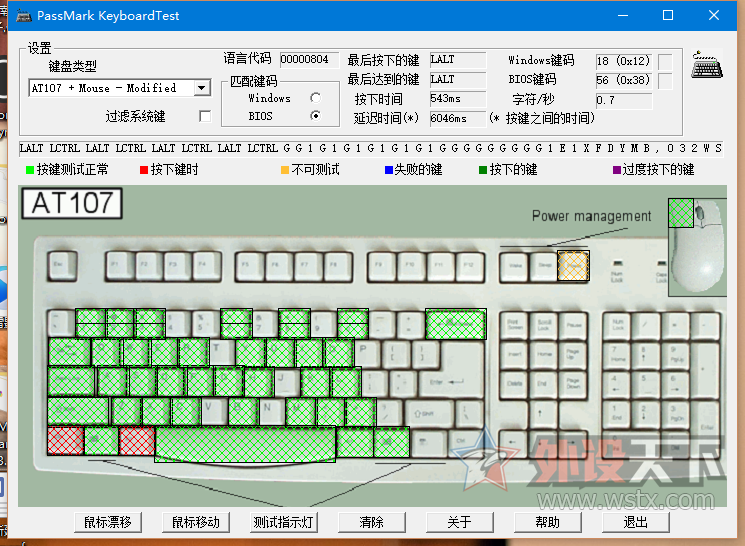Click the green-hatched space bar

click(245, 444)
